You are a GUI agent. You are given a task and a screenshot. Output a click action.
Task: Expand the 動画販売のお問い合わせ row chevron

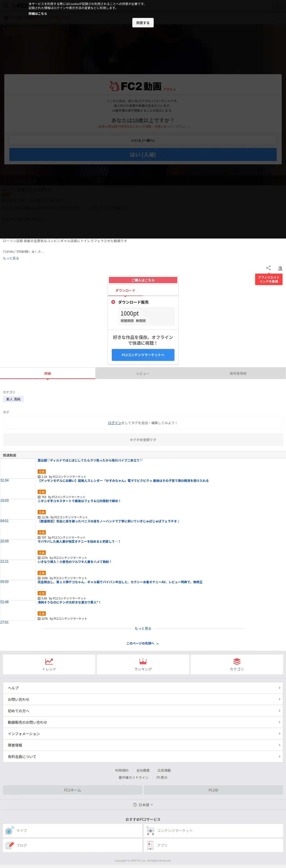click(x=279, y=722)
